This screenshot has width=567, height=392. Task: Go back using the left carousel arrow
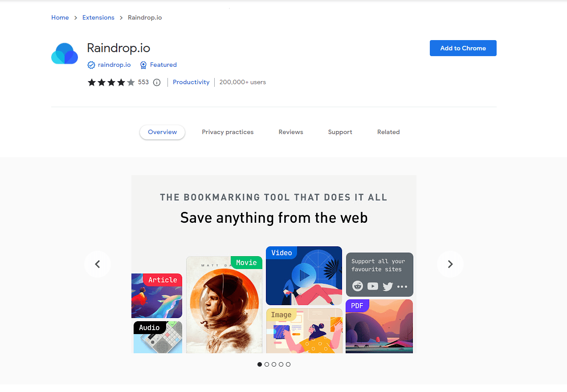tap(98, 264)
